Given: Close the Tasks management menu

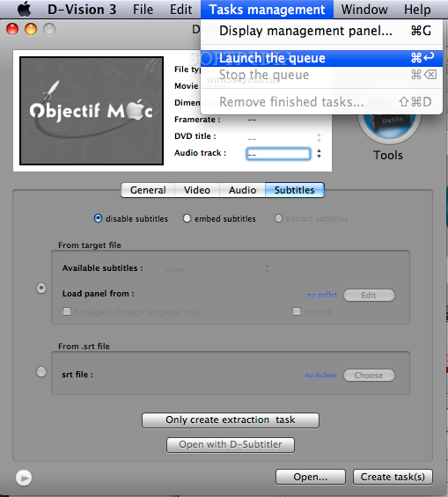Looking at the screenshot, I should [267, 10].
